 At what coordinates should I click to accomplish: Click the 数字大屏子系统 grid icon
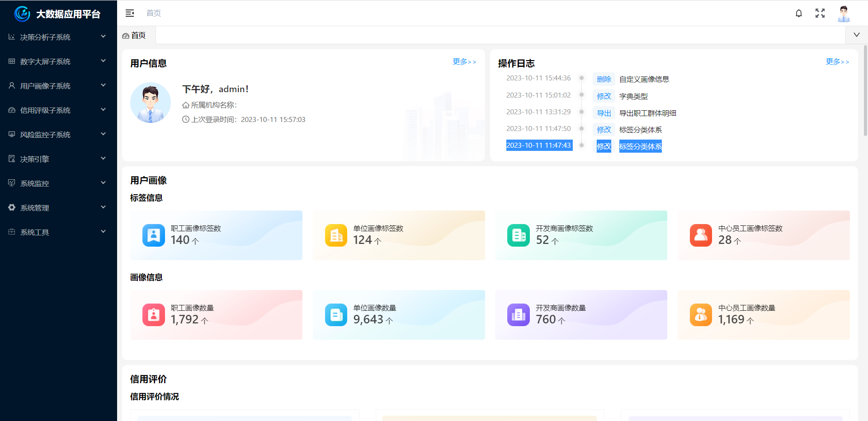click(x=12, y=61)
